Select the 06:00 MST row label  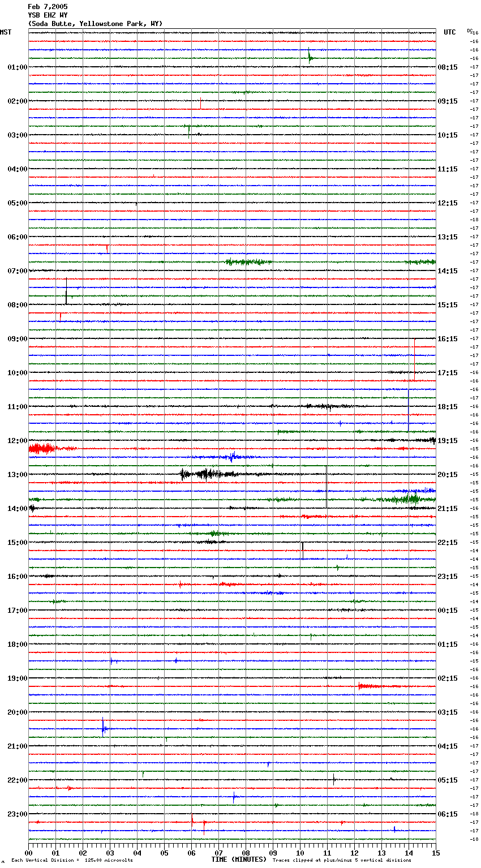17,237
